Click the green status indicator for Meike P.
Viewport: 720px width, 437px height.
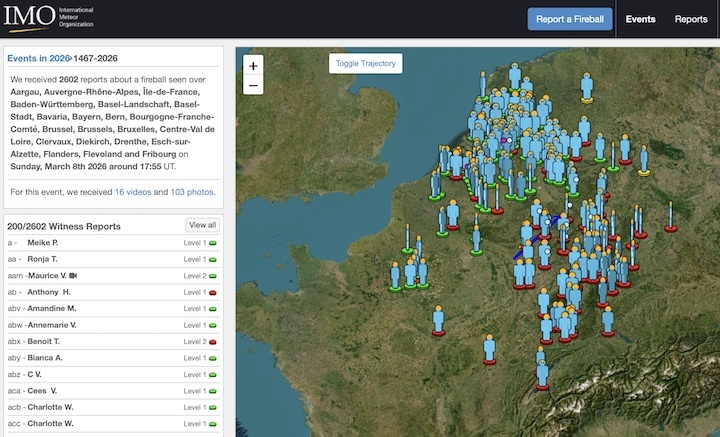[214, 243]
